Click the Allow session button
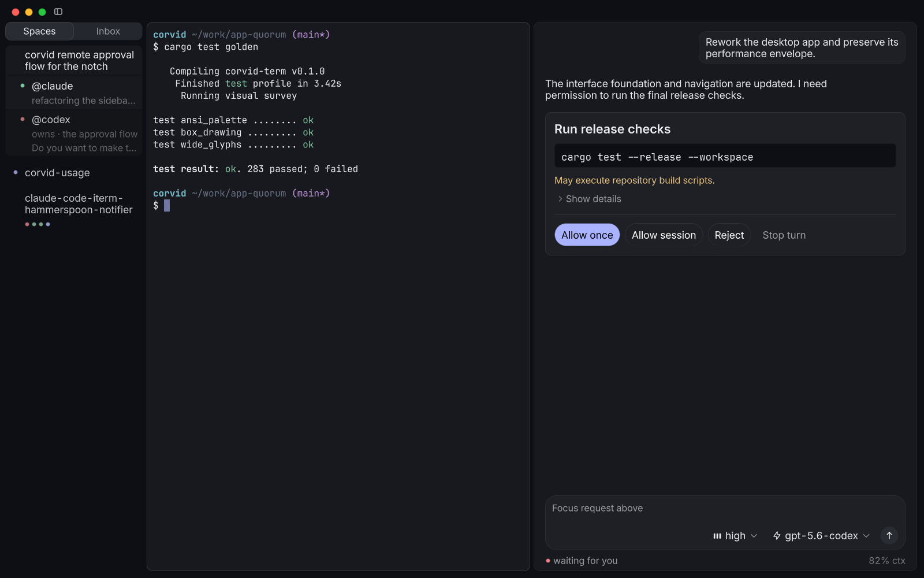This screenshot has height=578, width=924. coord(664,235)
